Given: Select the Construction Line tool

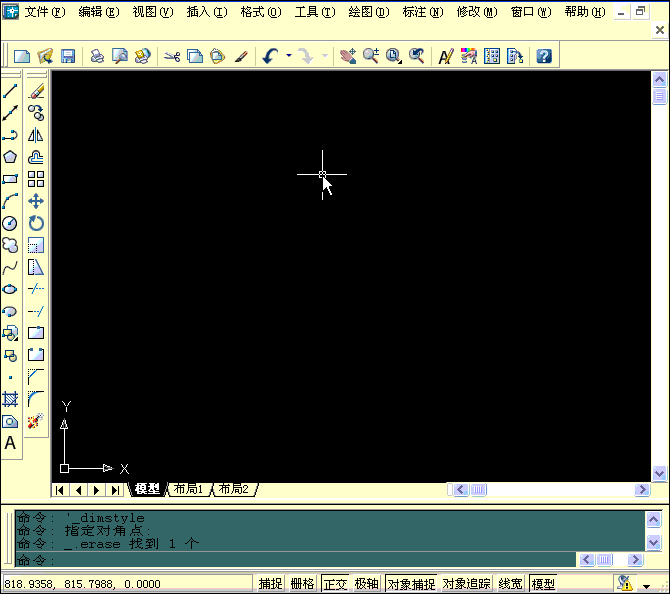Looking at the screenshot, I should click(x=10, y=113).
